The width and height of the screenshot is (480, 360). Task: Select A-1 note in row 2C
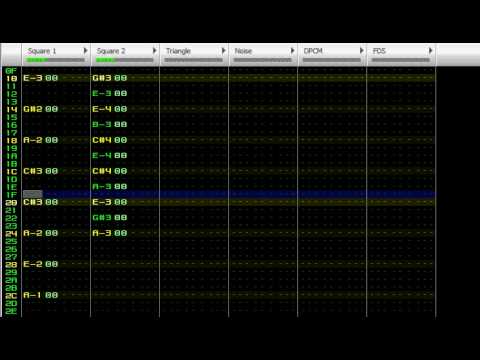click(x=33, y=295)
